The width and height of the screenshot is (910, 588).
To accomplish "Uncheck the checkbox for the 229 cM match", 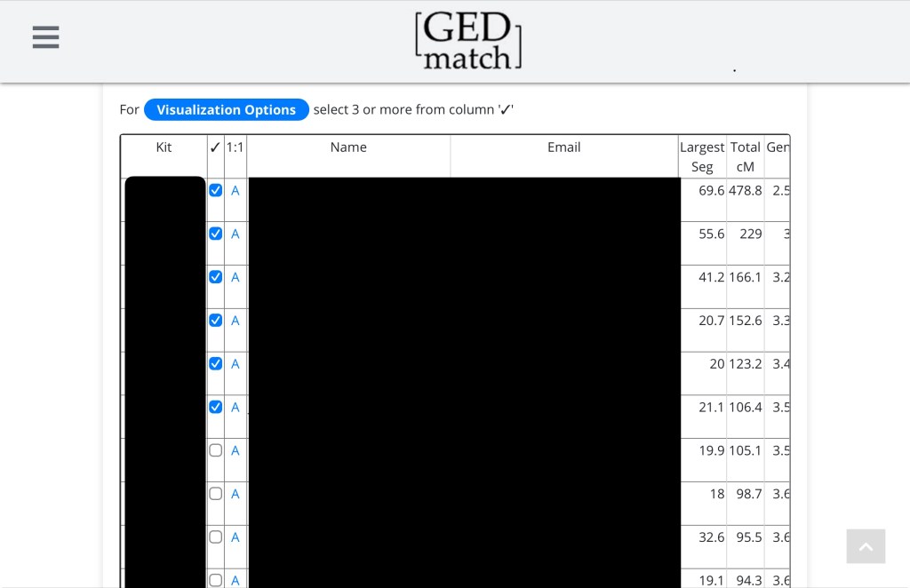I will pyautogui.click(x=216, y=234).
